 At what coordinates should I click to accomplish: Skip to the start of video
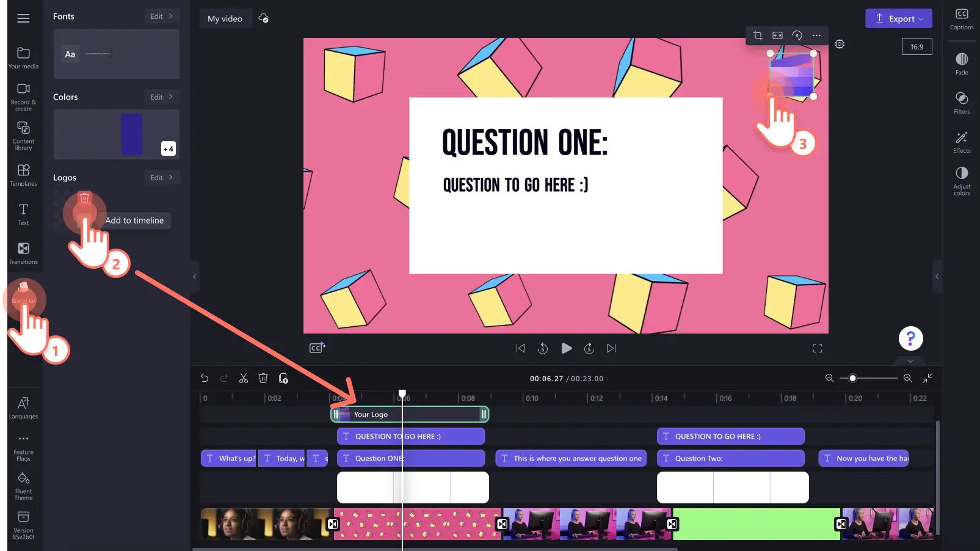click(x=521, y=348)
